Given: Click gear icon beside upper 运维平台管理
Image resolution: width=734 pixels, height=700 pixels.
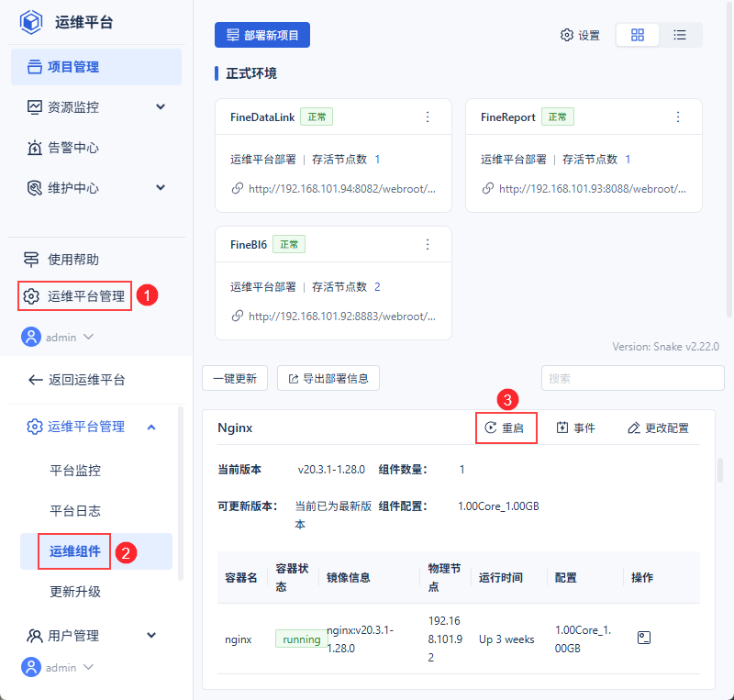Looking at the screenshot, I should 31,296.
